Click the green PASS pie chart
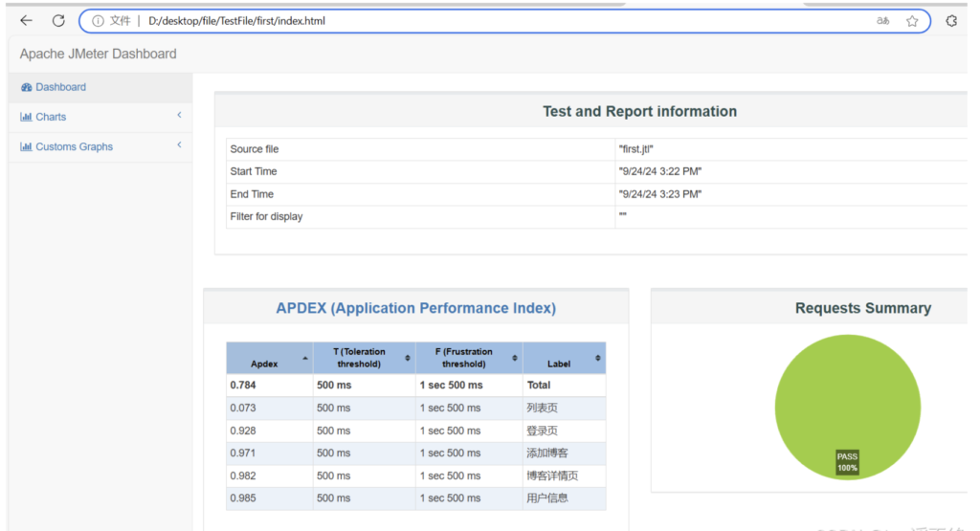Viewport: 980px width, 531px height. point(848,408)
